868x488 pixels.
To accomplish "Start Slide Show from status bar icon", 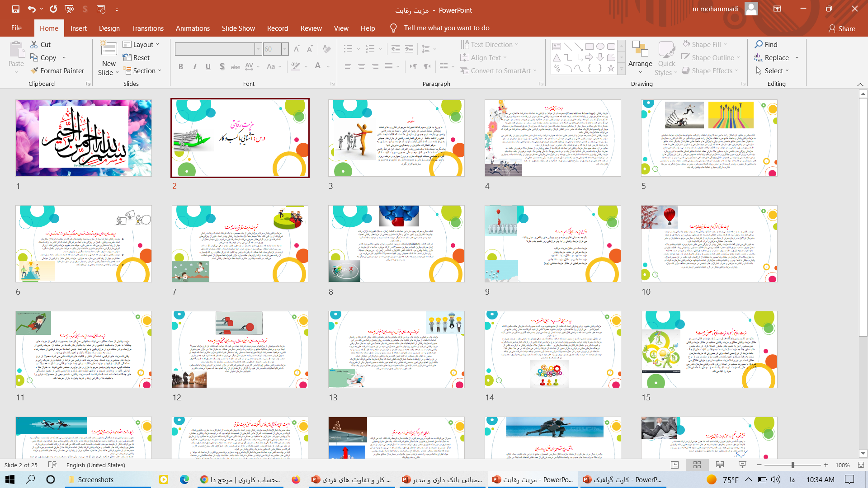I will point(742,465).
